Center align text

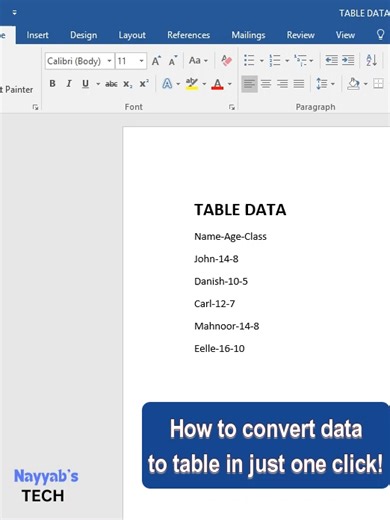coord(266,84)
